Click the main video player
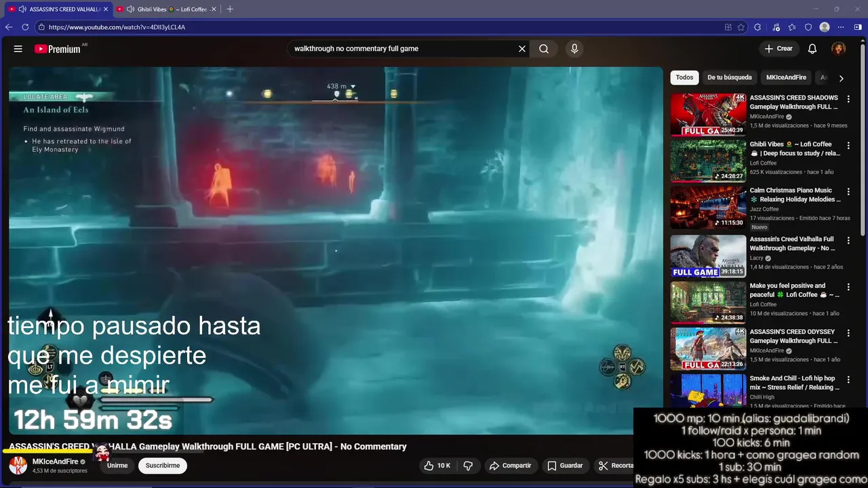The width and height of the screenshot is (868, 488). [x=336, y=250]
